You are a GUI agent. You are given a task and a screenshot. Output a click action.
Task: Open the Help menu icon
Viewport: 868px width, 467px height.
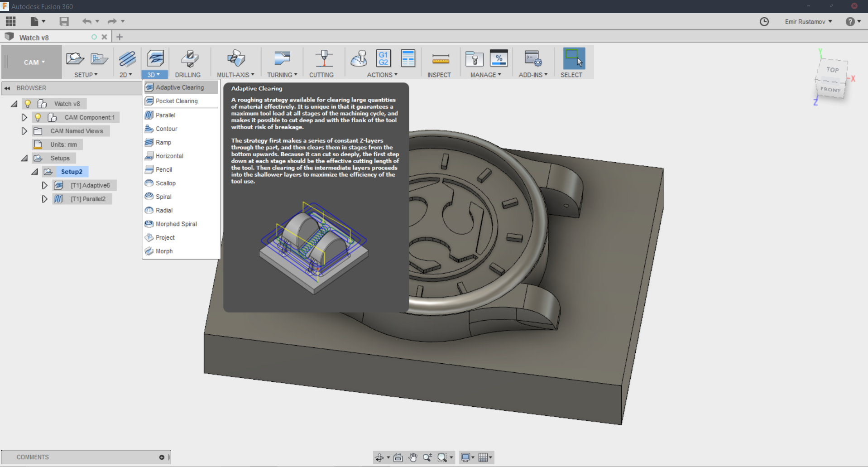850,22
